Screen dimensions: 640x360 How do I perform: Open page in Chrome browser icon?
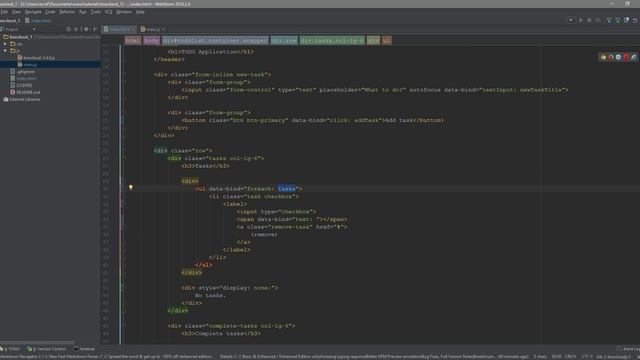point(603,58)
